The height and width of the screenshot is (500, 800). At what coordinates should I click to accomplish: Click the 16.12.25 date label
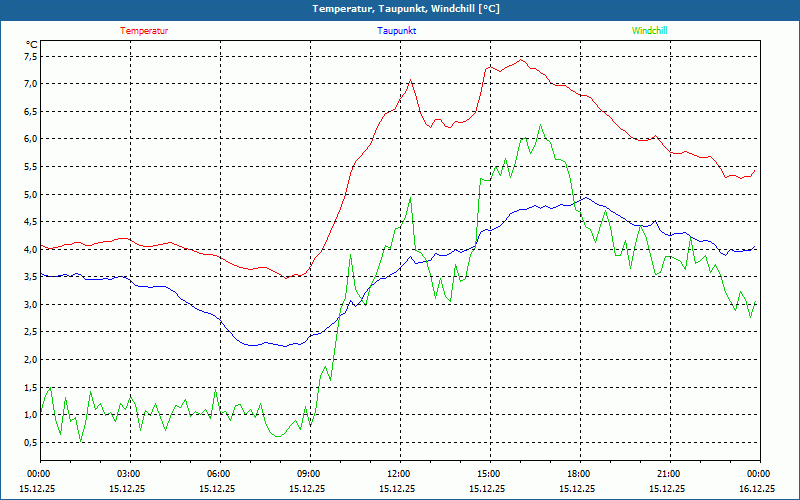point(757,488)
